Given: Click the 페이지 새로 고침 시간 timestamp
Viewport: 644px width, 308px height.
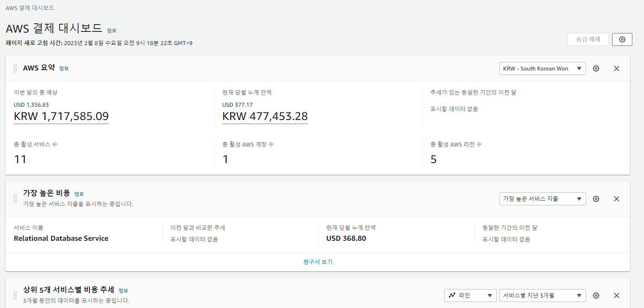Looking at the screenshot, I should click(x=99, y=43).
